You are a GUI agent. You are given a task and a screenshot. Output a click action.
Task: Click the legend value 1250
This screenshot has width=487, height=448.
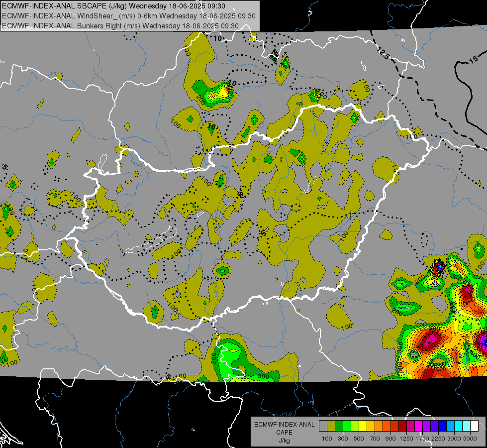click(406, 439)
